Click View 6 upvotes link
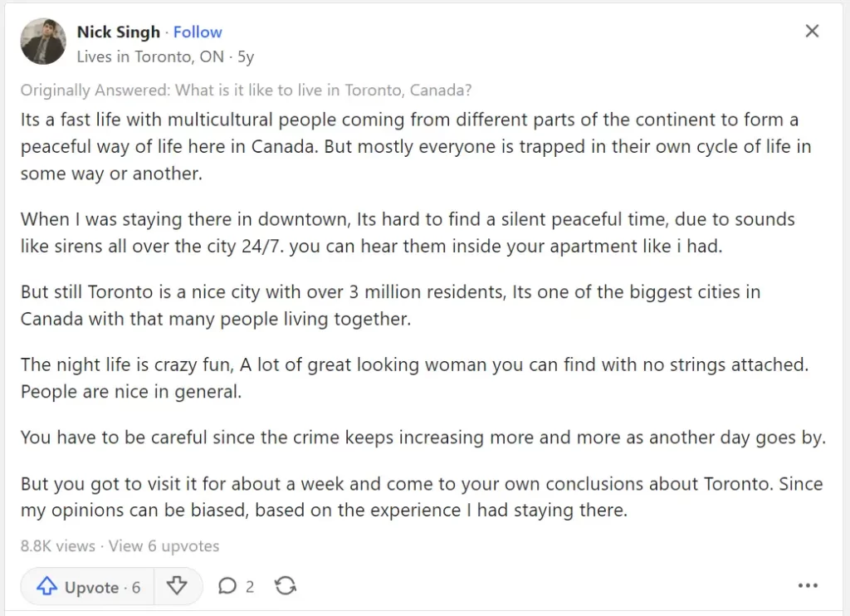The height and width of the screenshot is (616, 850). pos(164,546)
